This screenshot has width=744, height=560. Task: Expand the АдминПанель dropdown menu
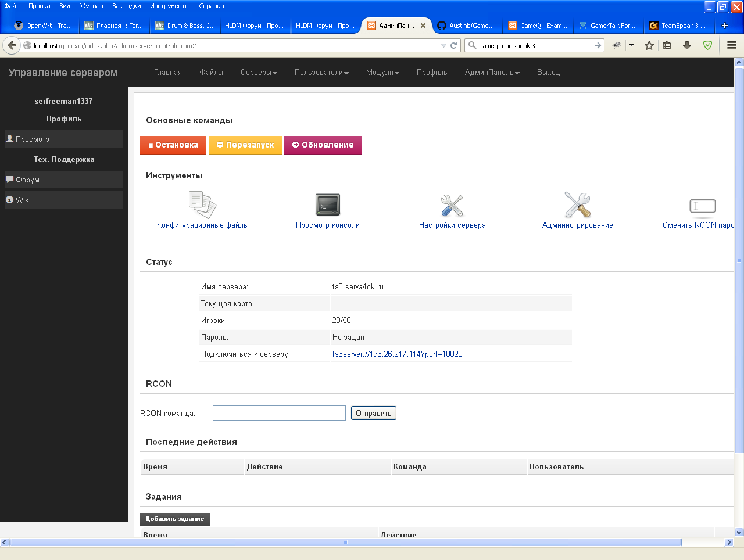pos(492,73)
